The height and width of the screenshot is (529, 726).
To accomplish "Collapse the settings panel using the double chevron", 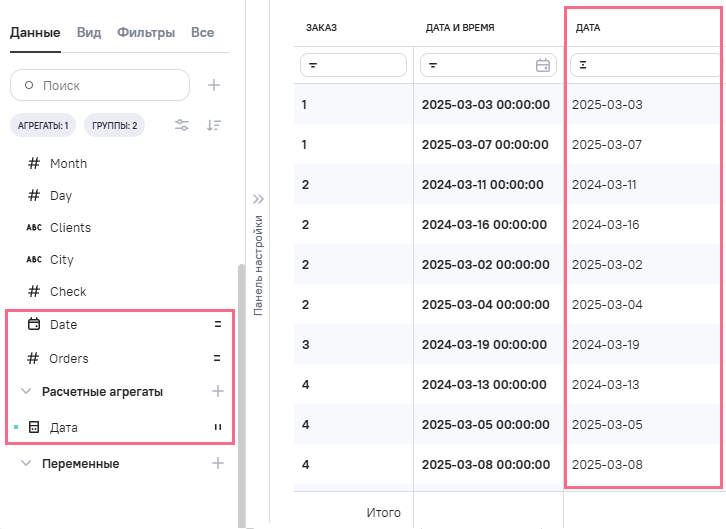I will coord(257,198).
